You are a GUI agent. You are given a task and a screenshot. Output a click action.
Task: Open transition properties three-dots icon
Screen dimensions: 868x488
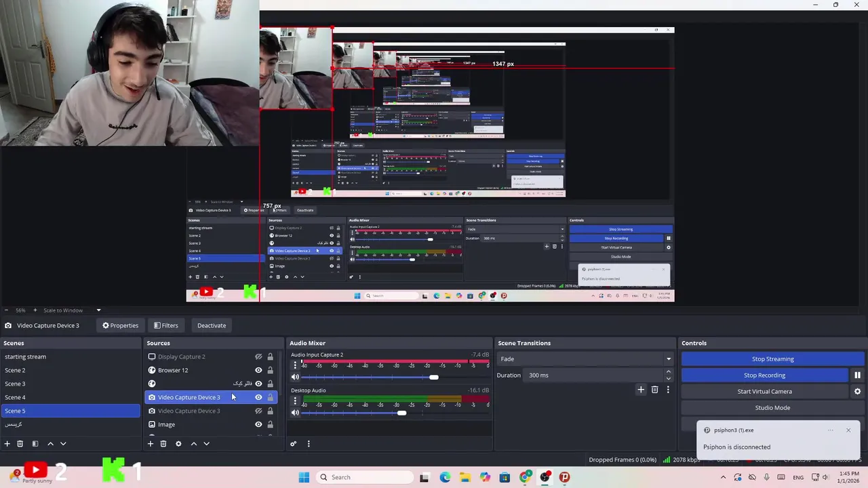(668, 390)
